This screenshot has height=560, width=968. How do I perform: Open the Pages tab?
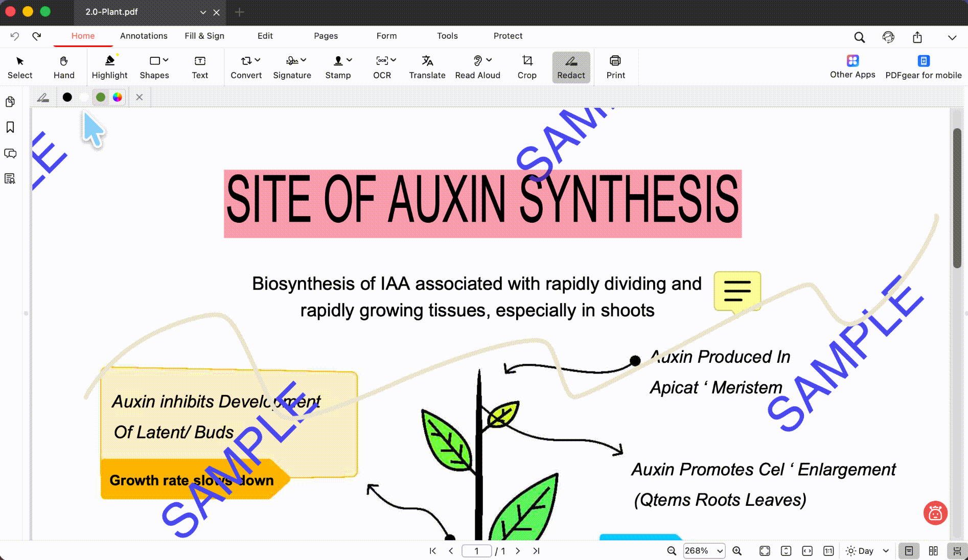[326, 36]
